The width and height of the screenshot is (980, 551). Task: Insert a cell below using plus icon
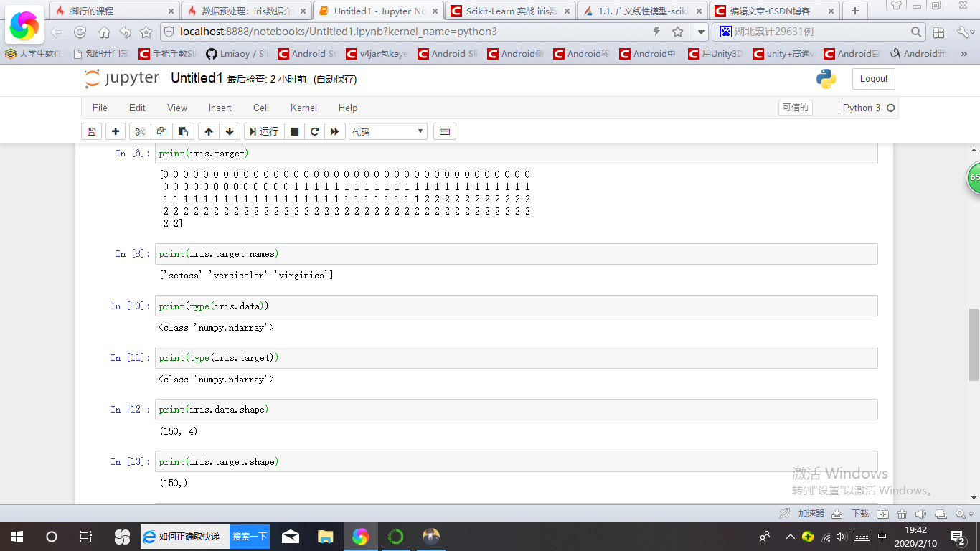coord(115,131)
